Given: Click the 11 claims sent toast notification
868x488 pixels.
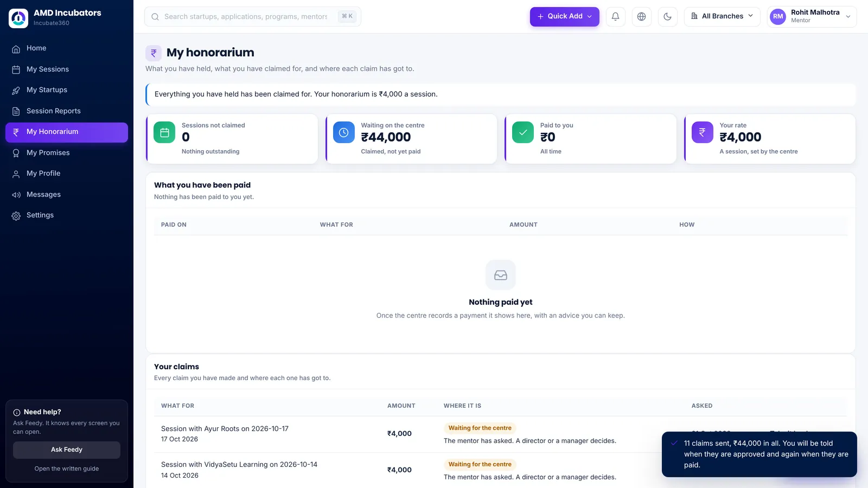Looking at the screenshot, I should [x=759, y=454].
